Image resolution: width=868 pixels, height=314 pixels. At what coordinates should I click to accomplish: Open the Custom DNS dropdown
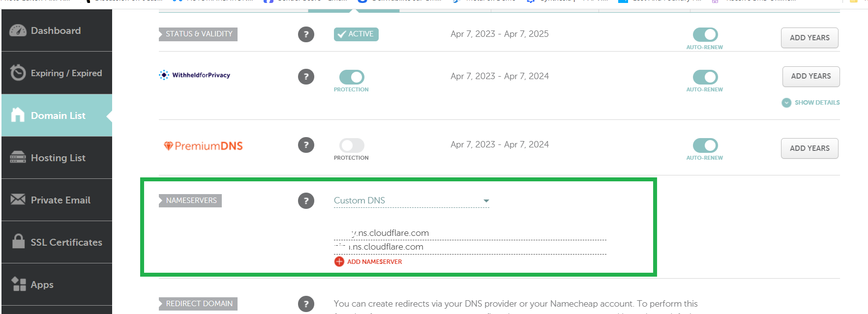click(412, 200)
